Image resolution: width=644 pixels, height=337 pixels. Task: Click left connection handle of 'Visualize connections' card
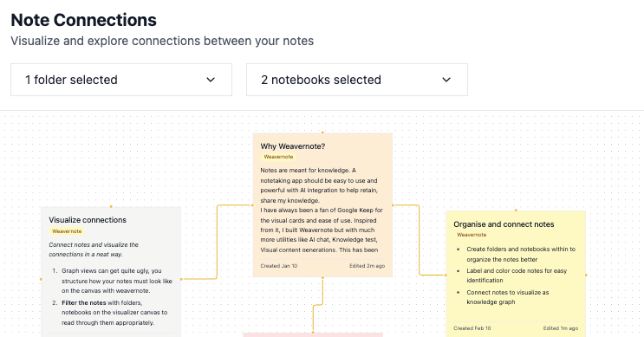tap(41, 279)
